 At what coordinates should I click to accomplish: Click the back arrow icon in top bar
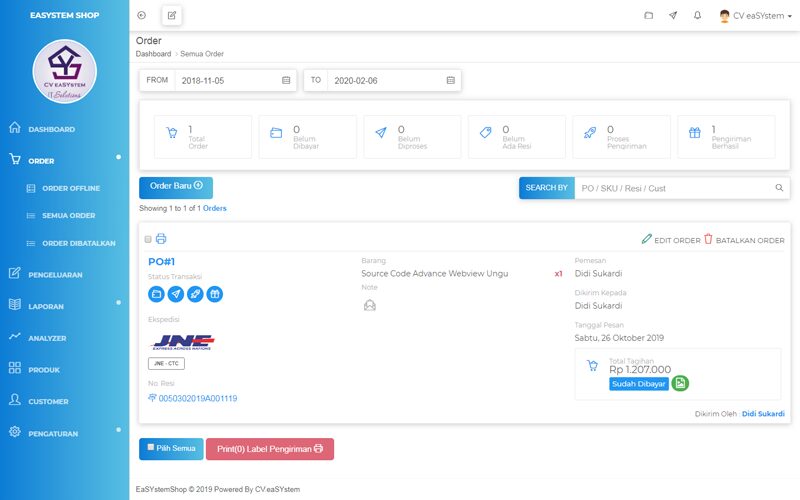141,15
